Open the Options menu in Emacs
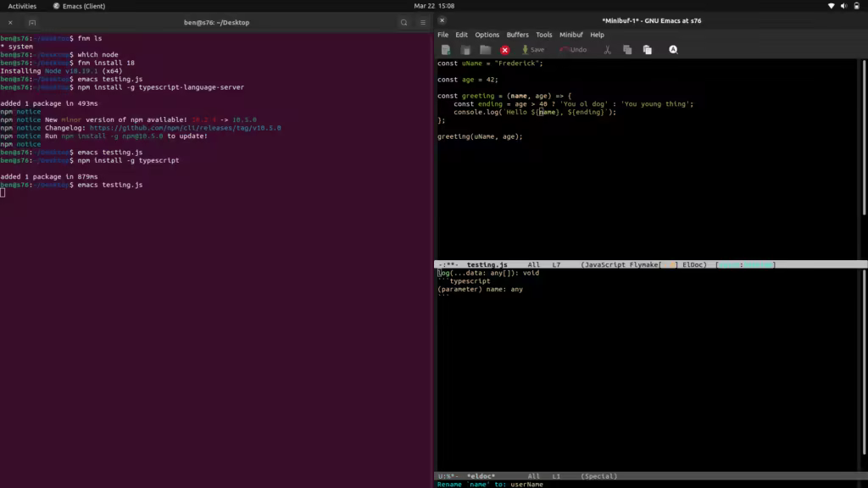 click(487, 34)
